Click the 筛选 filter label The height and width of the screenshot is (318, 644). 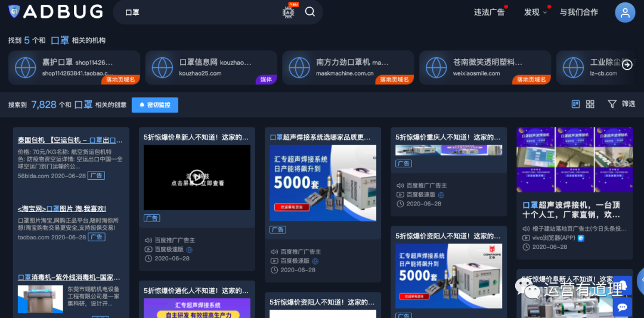click(628, 104)
